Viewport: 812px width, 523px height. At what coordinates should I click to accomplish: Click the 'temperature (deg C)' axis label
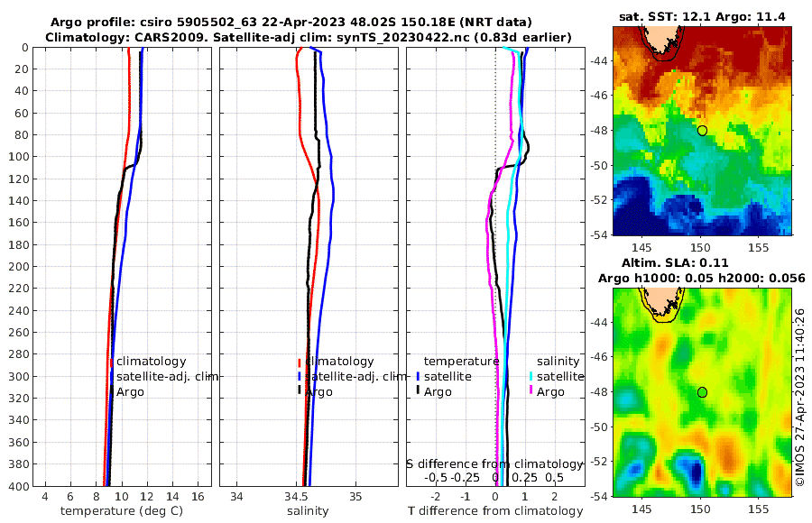pos(122,511)
